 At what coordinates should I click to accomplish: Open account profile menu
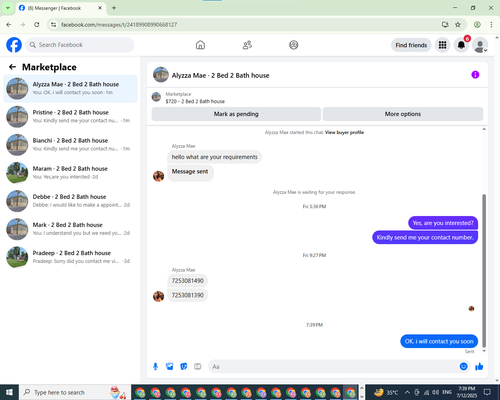point(480,45)
